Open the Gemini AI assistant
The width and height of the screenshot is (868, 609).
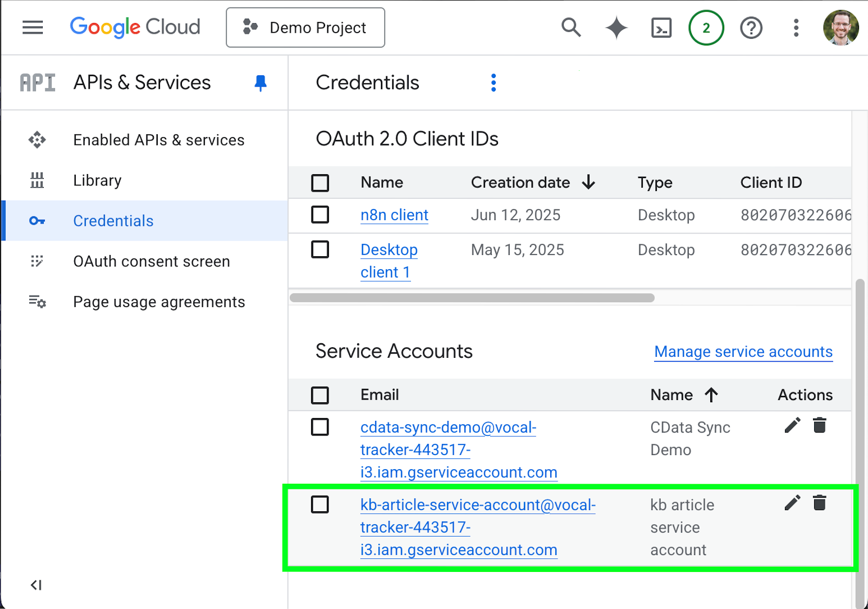[x=616, y=27]
